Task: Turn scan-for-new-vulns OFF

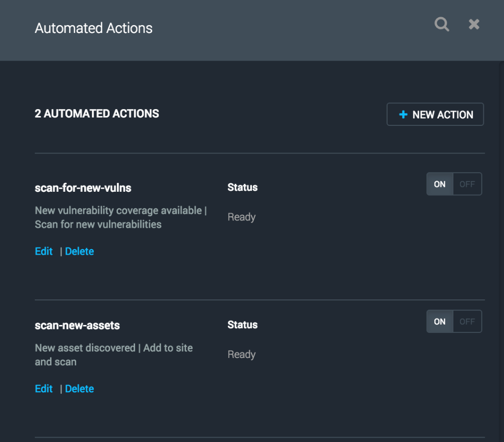Action: [x=467, y=184]
